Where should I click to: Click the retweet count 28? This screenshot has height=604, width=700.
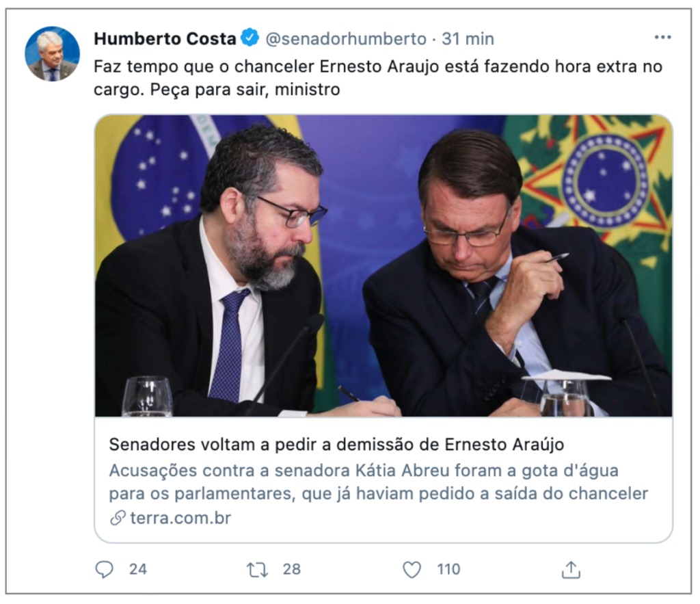291,570
